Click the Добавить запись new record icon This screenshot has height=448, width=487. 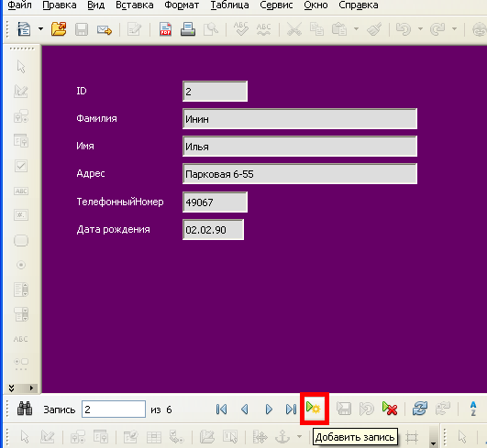pyautogui.click(x=314, y=408)
